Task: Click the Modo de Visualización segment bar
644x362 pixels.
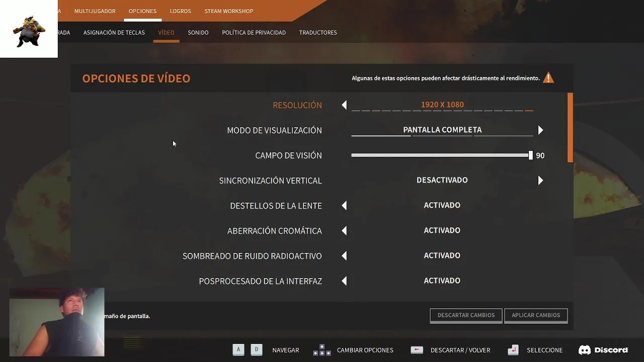Action: click(442, 136)
